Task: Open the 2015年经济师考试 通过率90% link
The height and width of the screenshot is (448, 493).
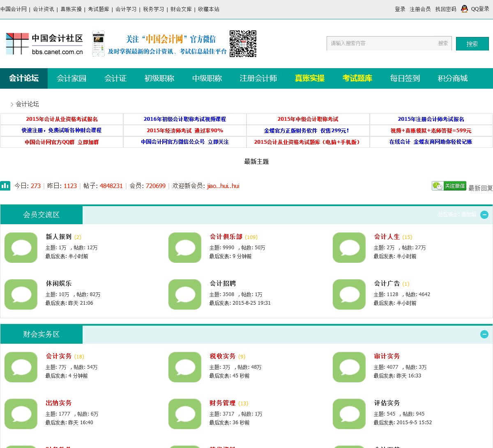Action: [185, 131]
